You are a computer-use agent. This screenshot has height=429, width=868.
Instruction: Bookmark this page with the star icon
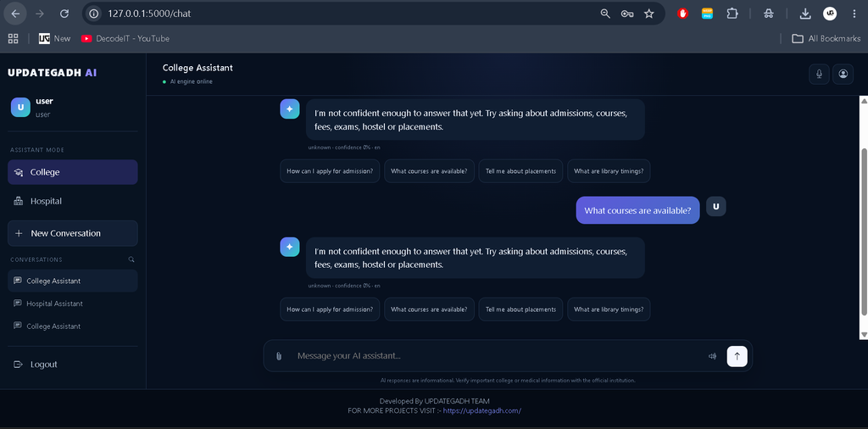[x=648, y=14]
